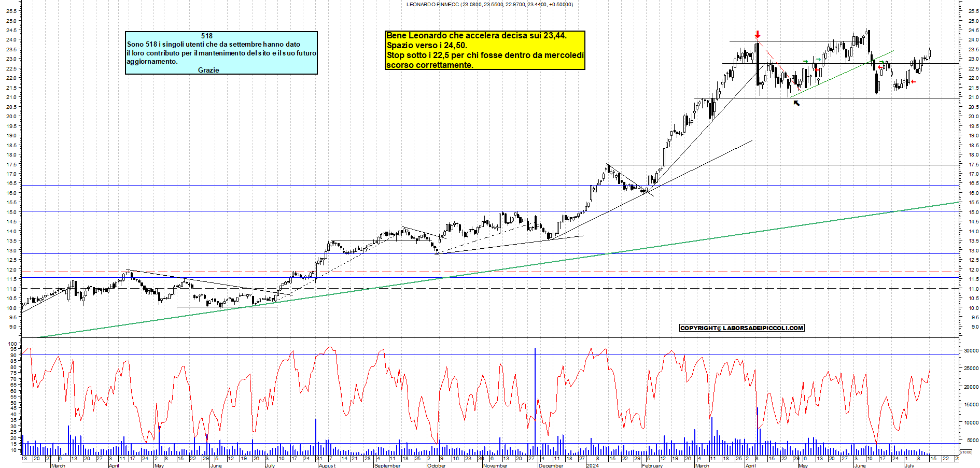Viewport: 980px width, 468px height.
Task: Click the December label on the time axis
Action: pyautogui.click(x=551, y=465)
